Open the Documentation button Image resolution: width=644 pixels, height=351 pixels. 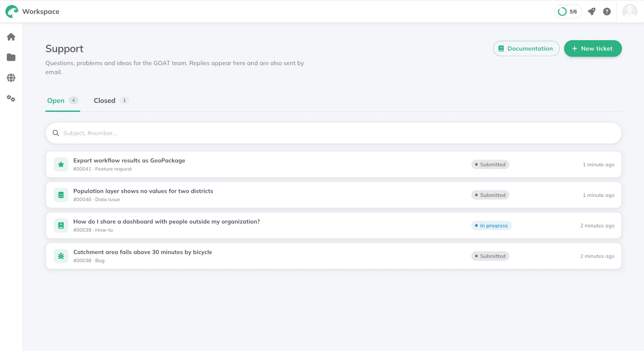click(x=526, y=48)
